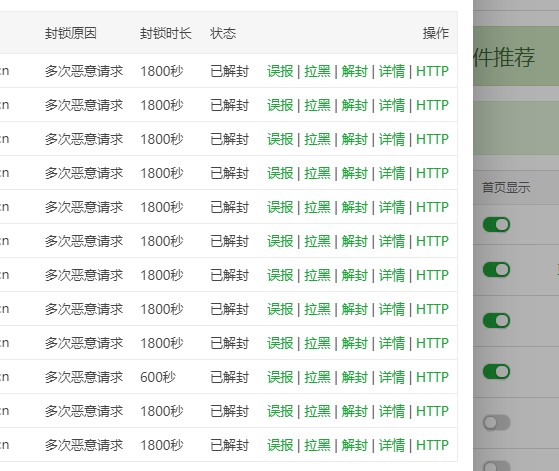Open HTTP in the first table row

[432, 71]
